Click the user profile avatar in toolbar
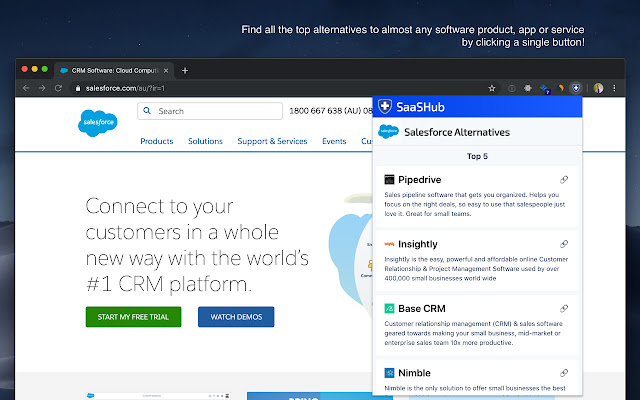Viewport: 640px width, 400px height. click(x=598, y=88)
